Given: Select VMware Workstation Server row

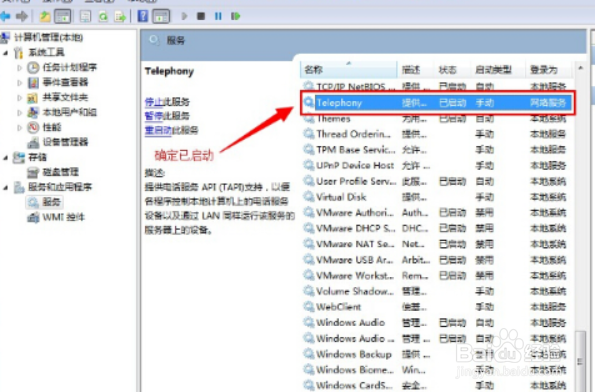Looking at the screenshot, I should [436, 276].
